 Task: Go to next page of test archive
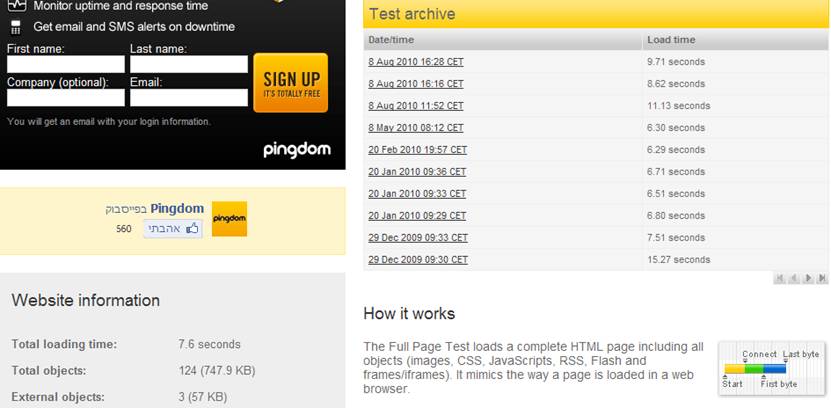808,278
